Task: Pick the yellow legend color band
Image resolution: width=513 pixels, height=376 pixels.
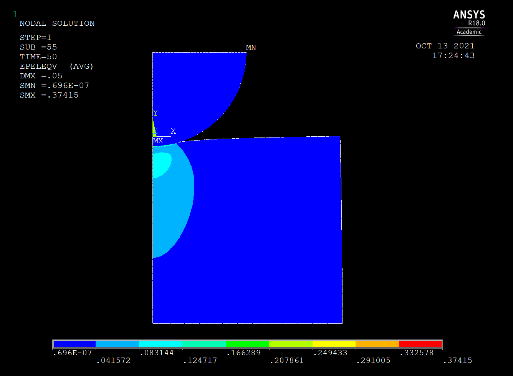Action: [x=334, y=344]
